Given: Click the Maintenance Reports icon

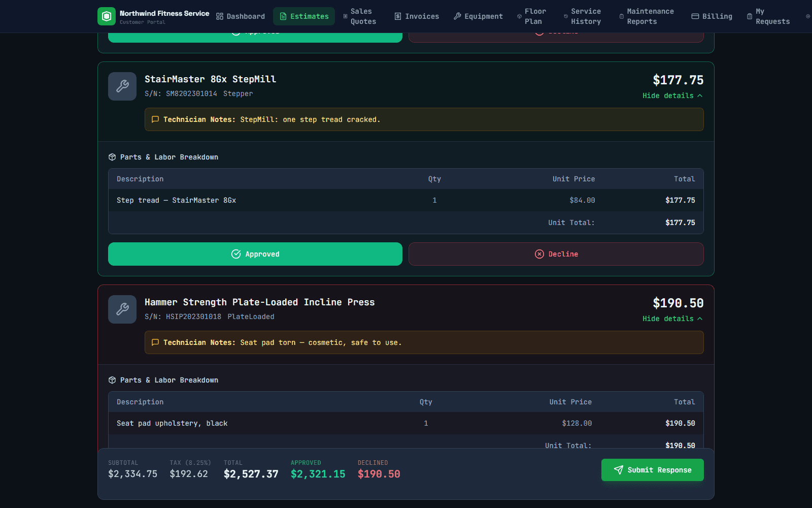Looking at the screenshot, I should (x=622, y=16).
